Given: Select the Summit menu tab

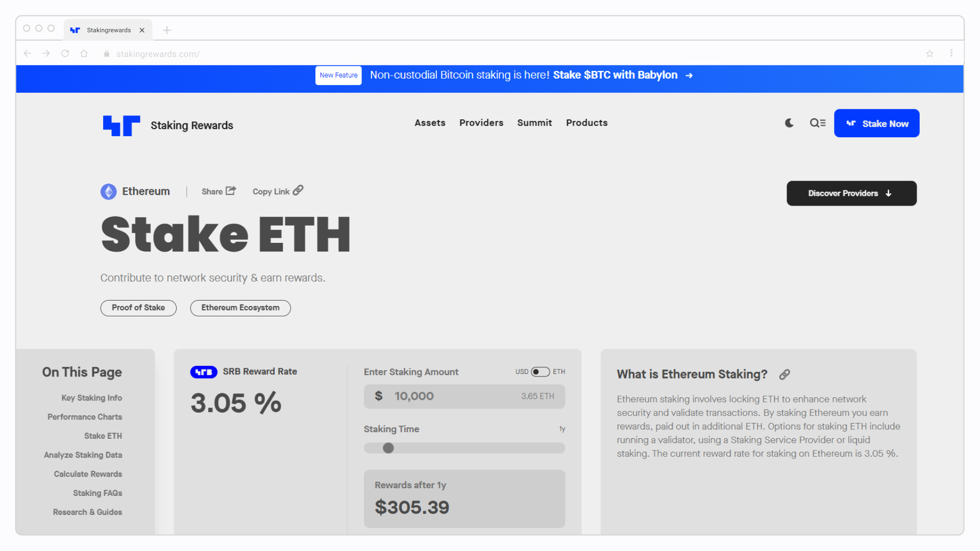Looking at the screenshot, I should point(534,122).
